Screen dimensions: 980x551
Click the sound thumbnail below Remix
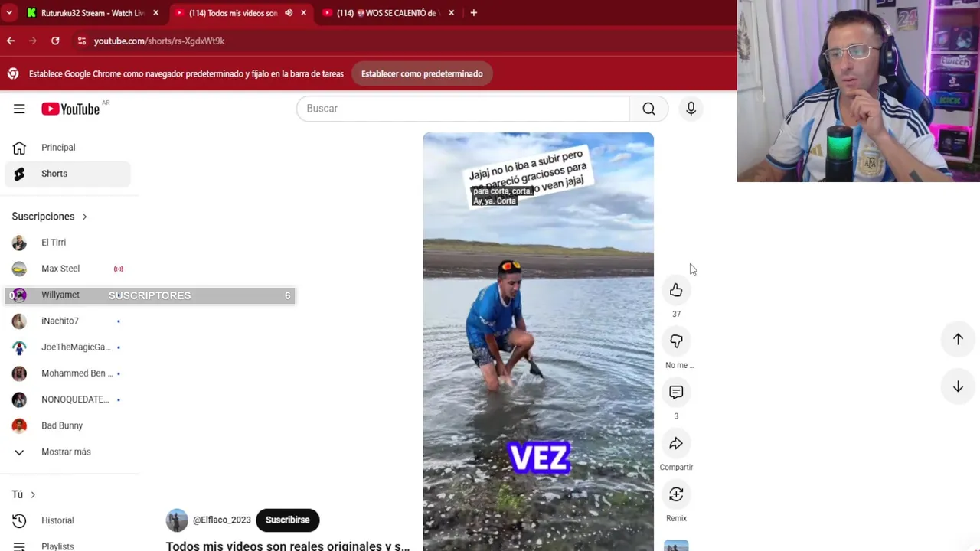[x=676, y=546]
